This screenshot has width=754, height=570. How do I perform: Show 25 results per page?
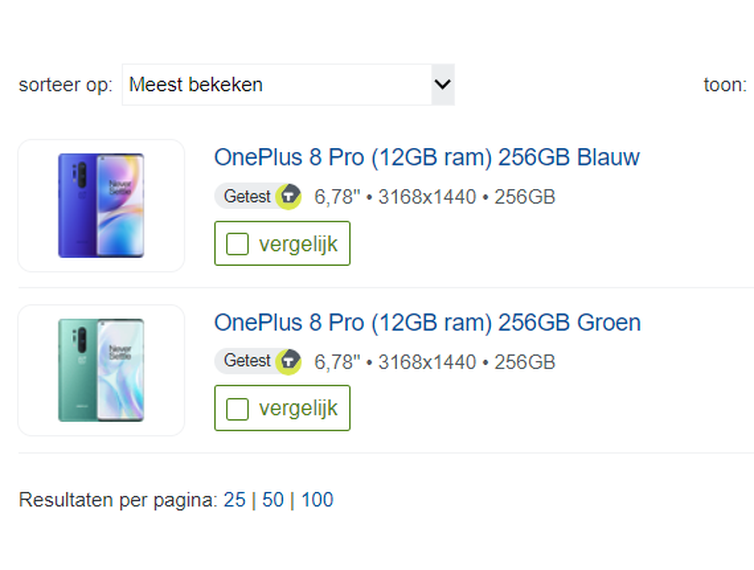[234, 500]
